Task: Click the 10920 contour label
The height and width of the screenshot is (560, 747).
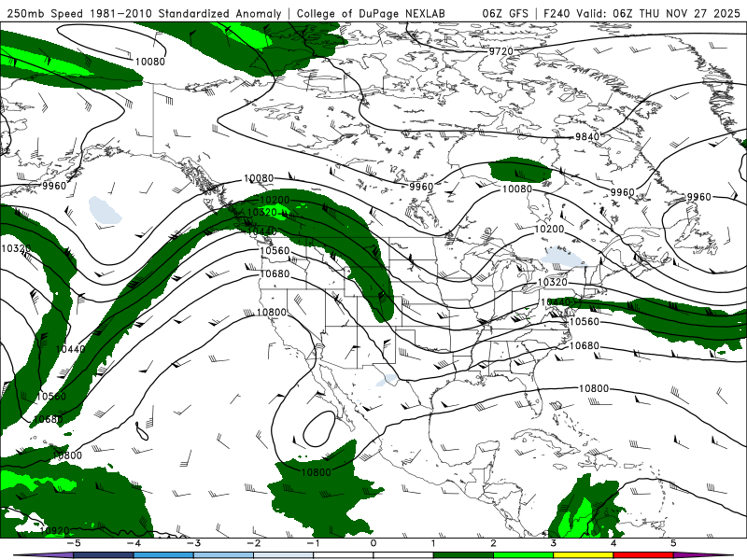Action: [x=55, y=530]
